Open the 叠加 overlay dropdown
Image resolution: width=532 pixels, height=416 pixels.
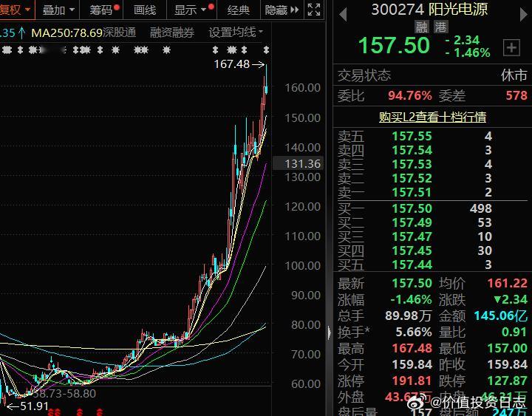pos(58,10)
